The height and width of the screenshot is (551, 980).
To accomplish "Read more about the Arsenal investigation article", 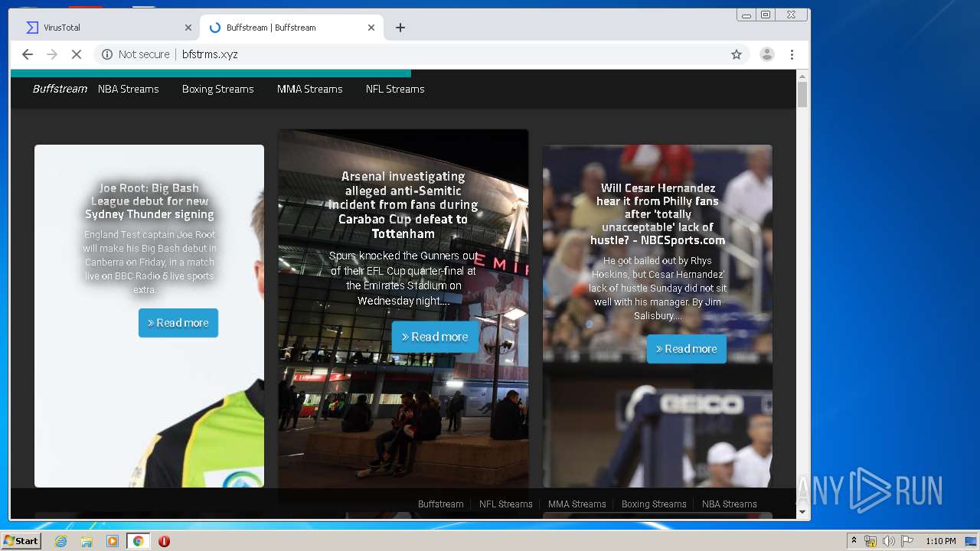I will point(435,337).
